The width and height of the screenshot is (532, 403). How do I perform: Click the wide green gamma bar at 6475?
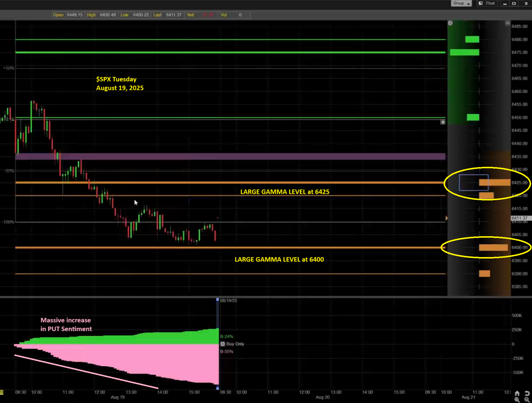464,52
